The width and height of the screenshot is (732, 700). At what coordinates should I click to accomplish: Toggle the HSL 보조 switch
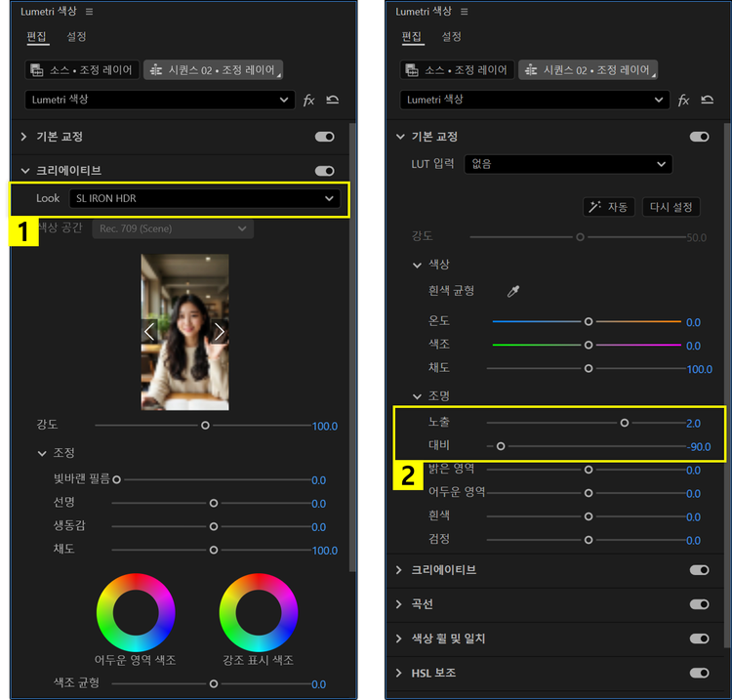tap(700, 673)
